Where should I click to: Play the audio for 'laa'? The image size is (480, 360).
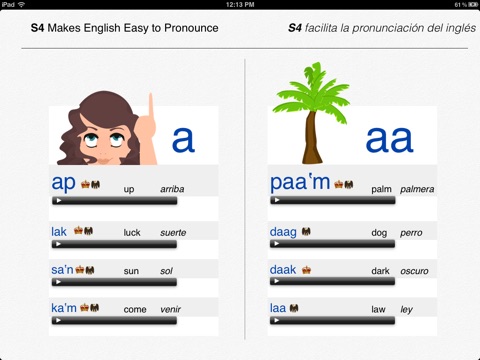tap(277, 321)
